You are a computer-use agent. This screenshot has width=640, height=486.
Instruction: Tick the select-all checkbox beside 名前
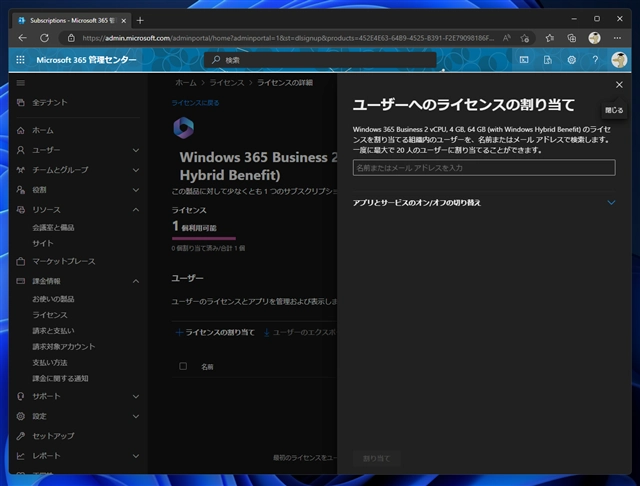pyautogui.click(x=183, y=366)
